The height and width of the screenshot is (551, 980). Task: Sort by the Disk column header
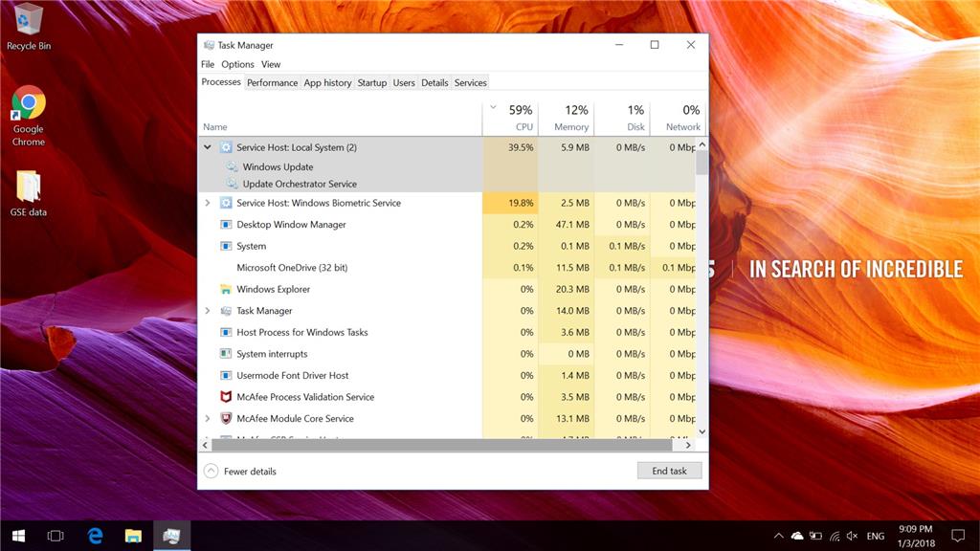(622, 118)
